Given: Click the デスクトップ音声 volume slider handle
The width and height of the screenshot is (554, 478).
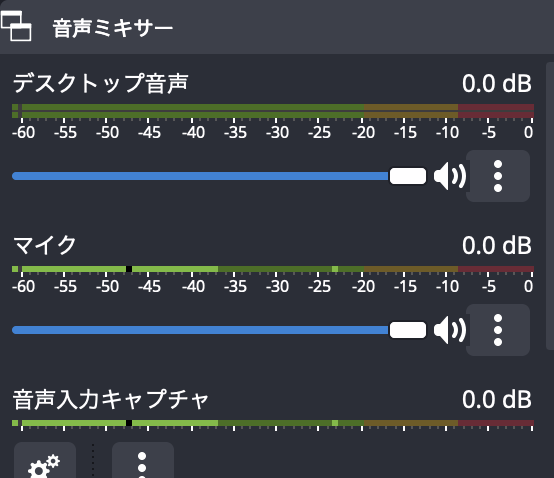Looking at the screenshot, I should point(408,176).
